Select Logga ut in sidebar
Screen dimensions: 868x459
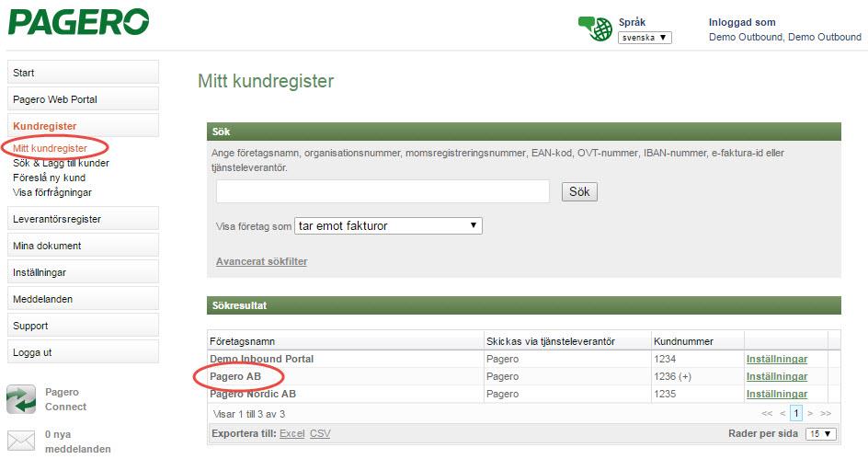pos(83,352)
